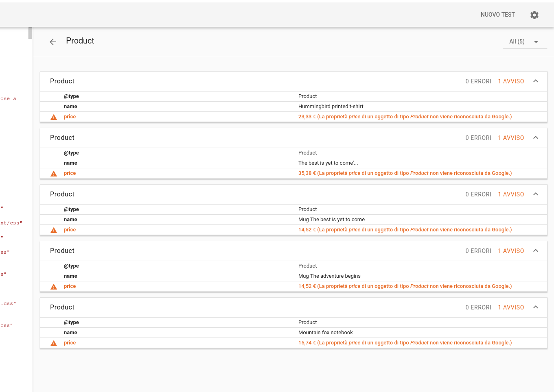Click the 1 AVVISO label on the first Product card

(511, 81)
